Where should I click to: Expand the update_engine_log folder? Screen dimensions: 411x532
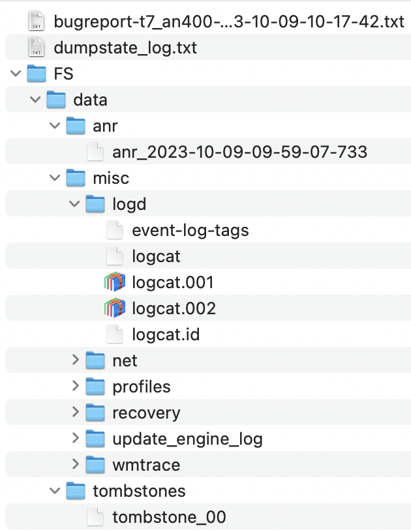(x=74, y=439)
